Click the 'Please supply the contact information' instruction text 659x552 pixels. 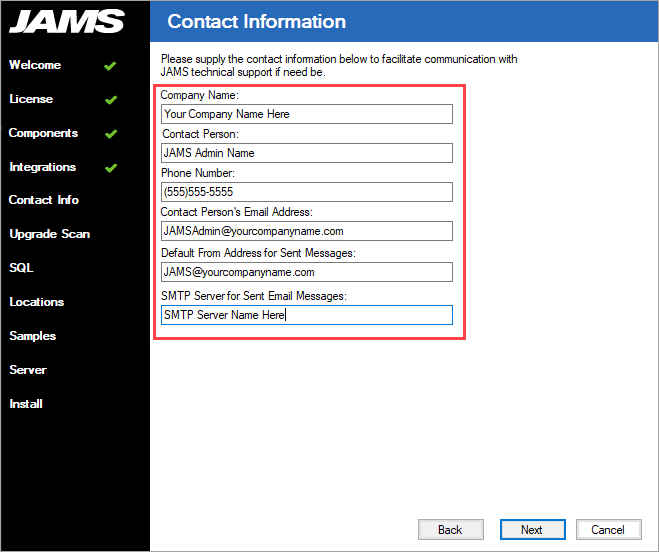339,66
